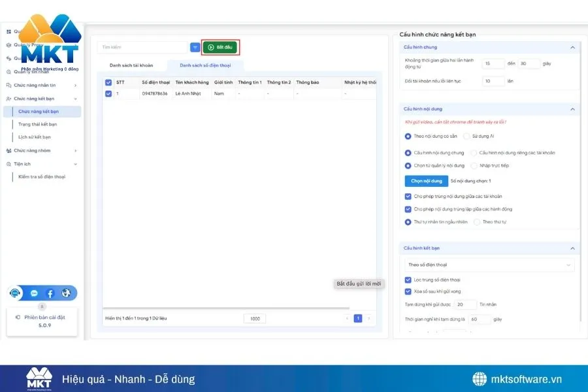Click the globe website icon
Image resolution: width=588 pixels, height=392 pixels.
point(66,293)
